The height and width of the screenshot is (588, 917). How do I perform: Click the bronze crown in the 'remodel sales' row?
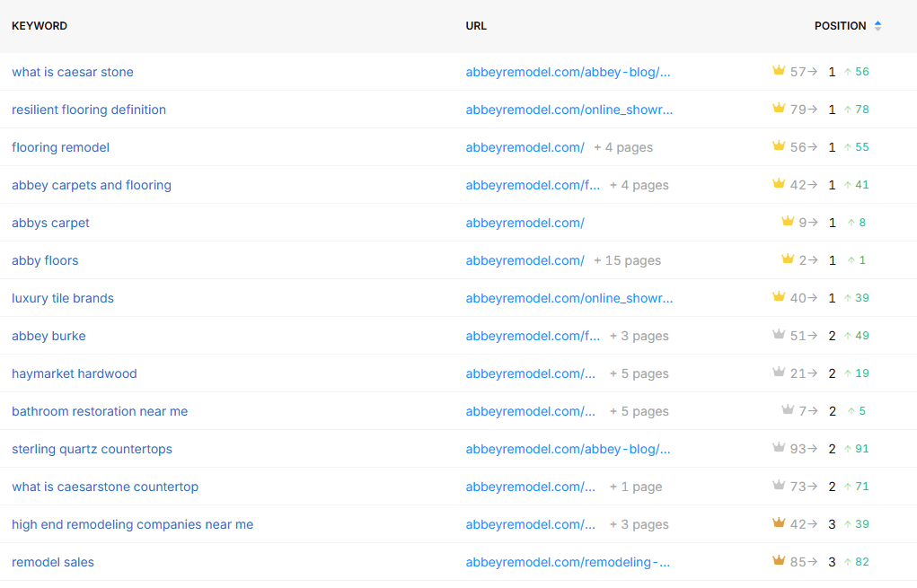pos(779,561)
